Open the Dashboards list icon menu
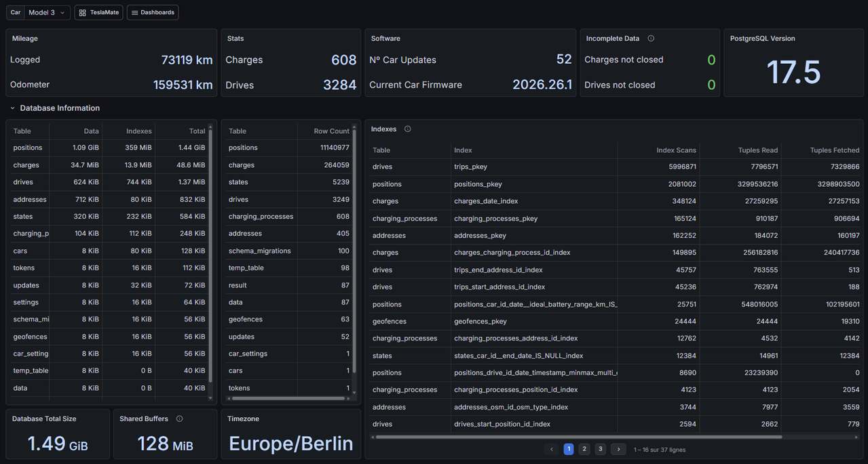 pyautogui.click(x=153, y=12)
